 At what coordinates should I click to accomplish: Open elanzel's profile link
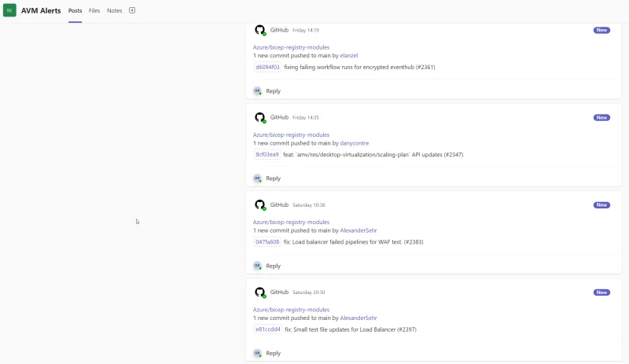click(349, 55)
